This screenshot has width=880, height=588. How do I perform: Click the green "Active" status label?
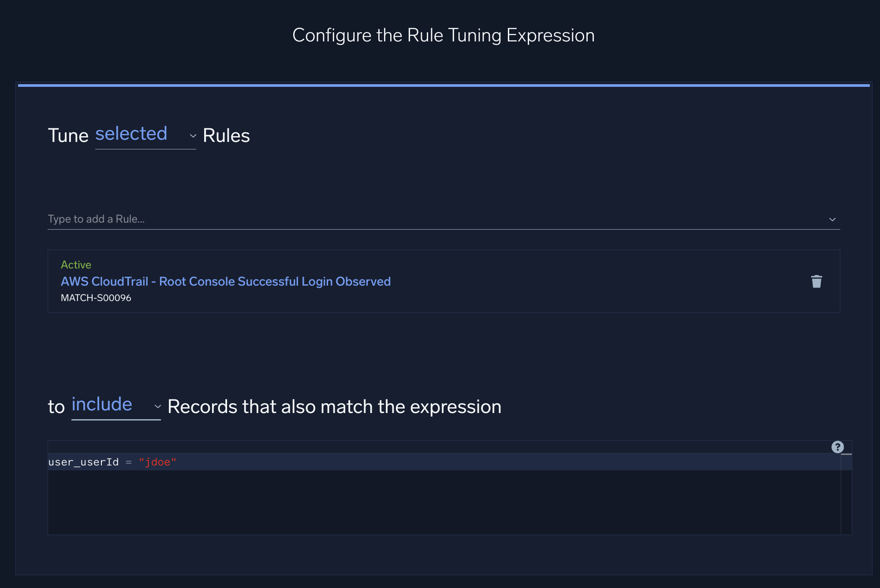(76, 264)
